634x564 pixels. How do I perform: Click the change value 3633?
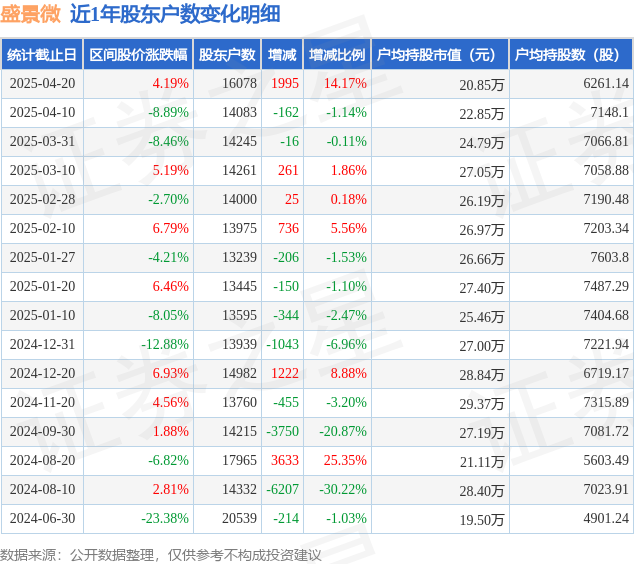285,460
